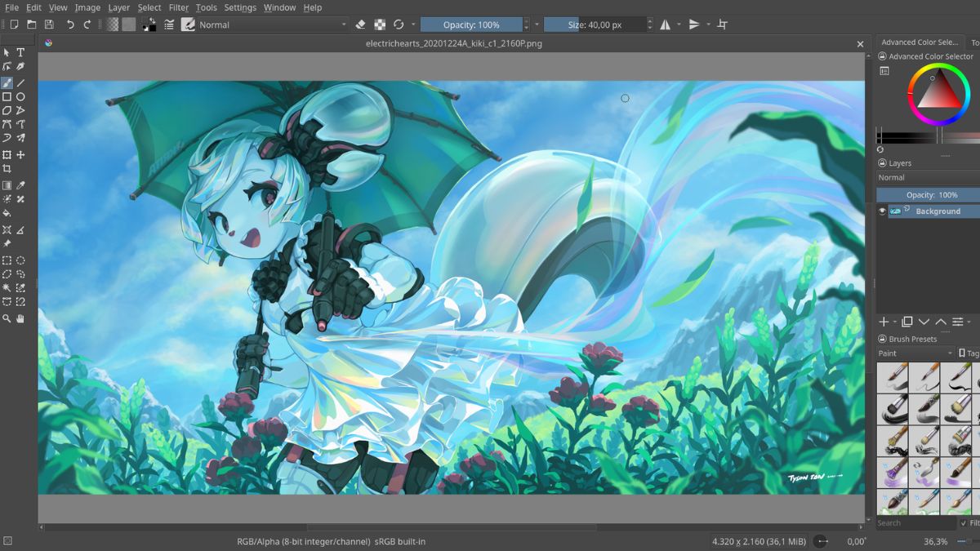This screenshot has height=551, width=980.
Task: Open the Settings menu
Action: [240, 7]
